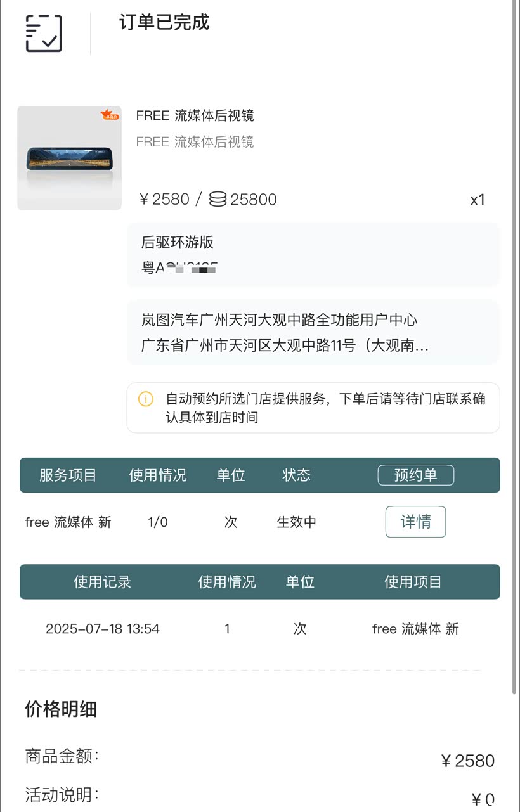Click the orange badge on product image

click(110, 115)
